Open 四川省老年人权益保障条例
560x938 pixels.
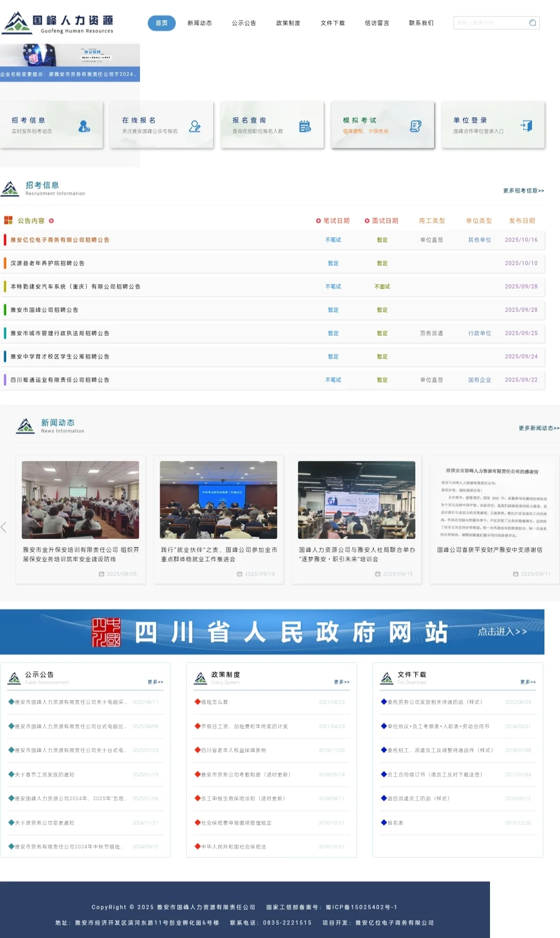[233, 750]
